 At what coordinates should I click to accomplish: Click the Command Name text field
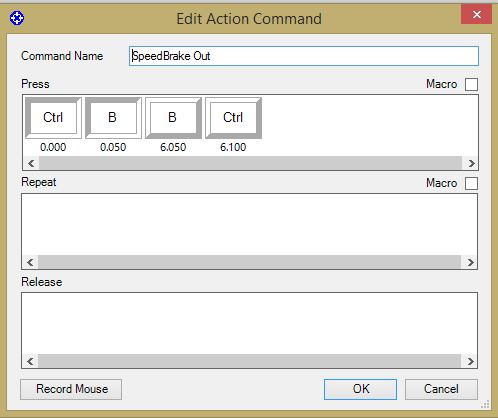coord(304,56)
